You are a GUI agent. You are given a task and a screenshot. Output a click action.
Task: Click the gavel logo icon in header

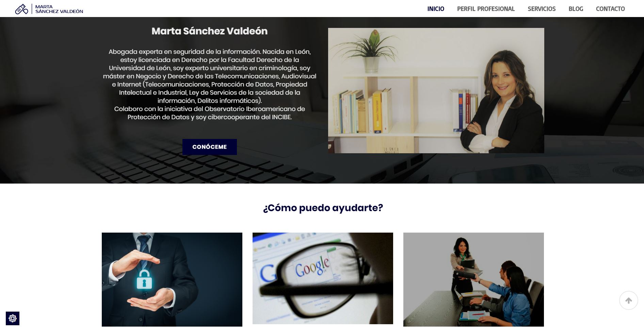tap(21, 9)
